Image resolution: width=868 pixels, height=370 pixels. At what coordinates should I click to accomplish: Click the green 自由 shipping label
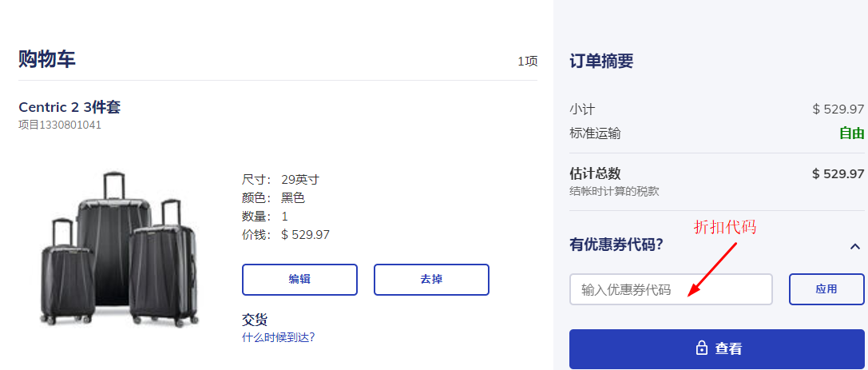(851, 133)
